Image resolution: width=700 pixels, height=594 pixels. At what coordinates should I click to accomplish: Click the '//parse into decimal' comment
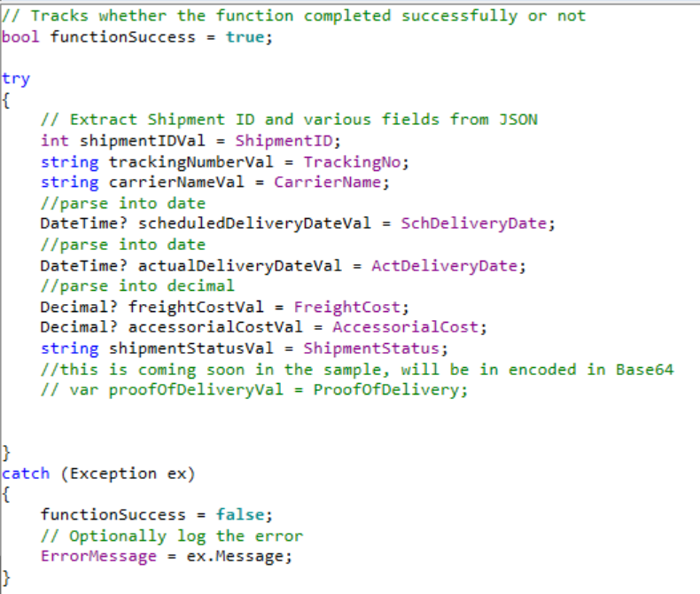point(137,285)
